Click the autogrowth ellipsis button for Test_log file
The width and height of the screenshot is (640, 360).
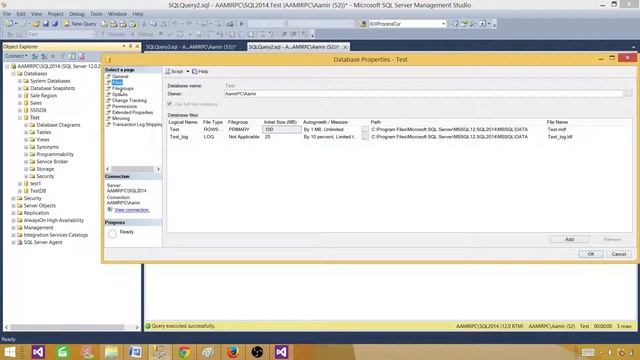[x=365, y=137]
